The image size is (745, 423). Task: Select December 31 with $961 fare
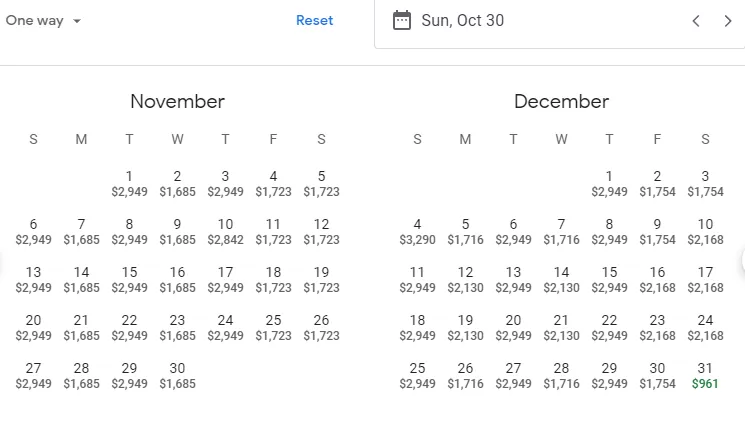coord(705,375)
